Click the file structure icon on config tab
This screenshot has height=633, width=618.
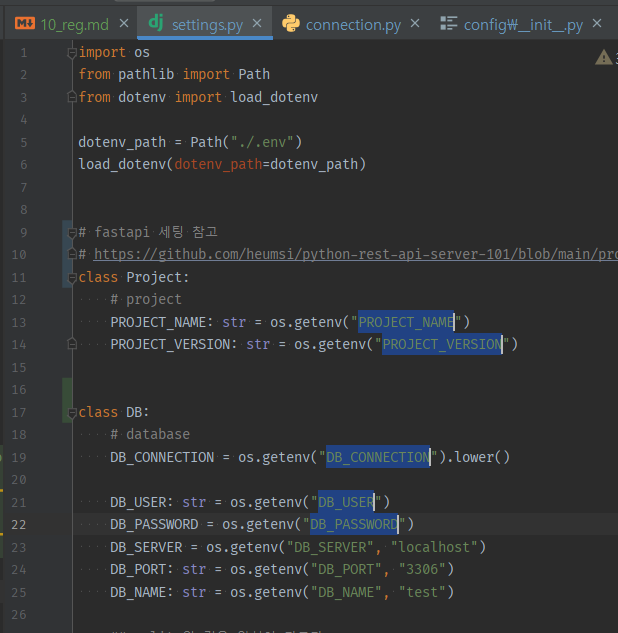point(448,23)
